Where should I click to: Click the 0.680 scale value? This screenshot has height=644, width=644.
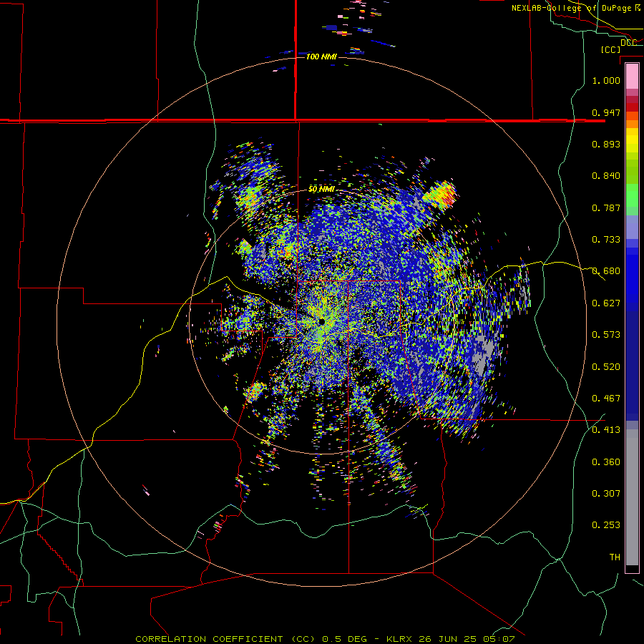(606, 271)
